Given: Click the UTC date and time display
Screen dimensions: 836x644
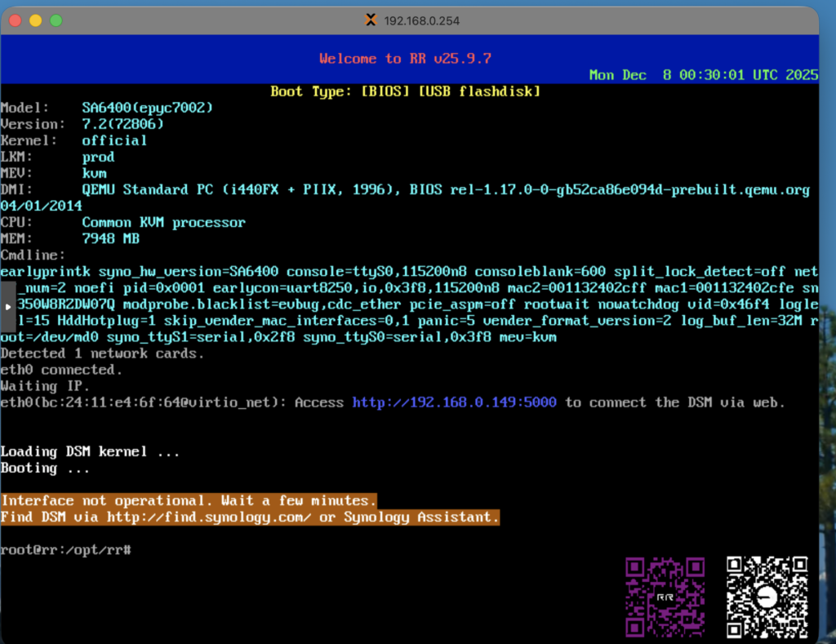Looking at the screenshot, I should [703, 75].
